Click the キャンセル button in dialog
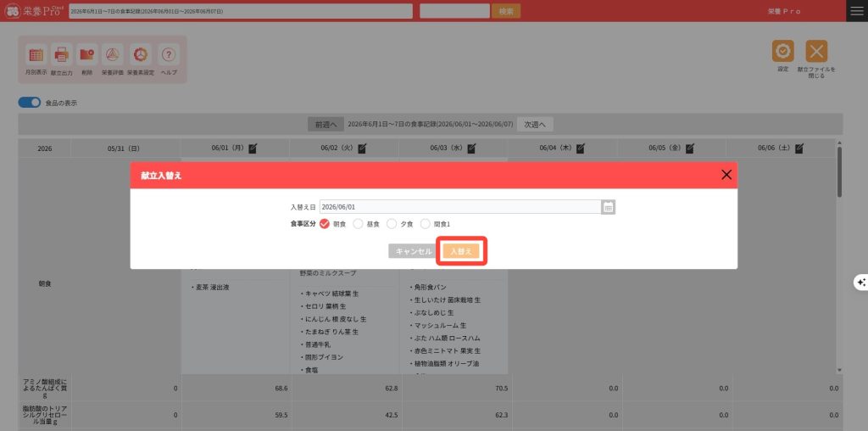 click(414, 251)
